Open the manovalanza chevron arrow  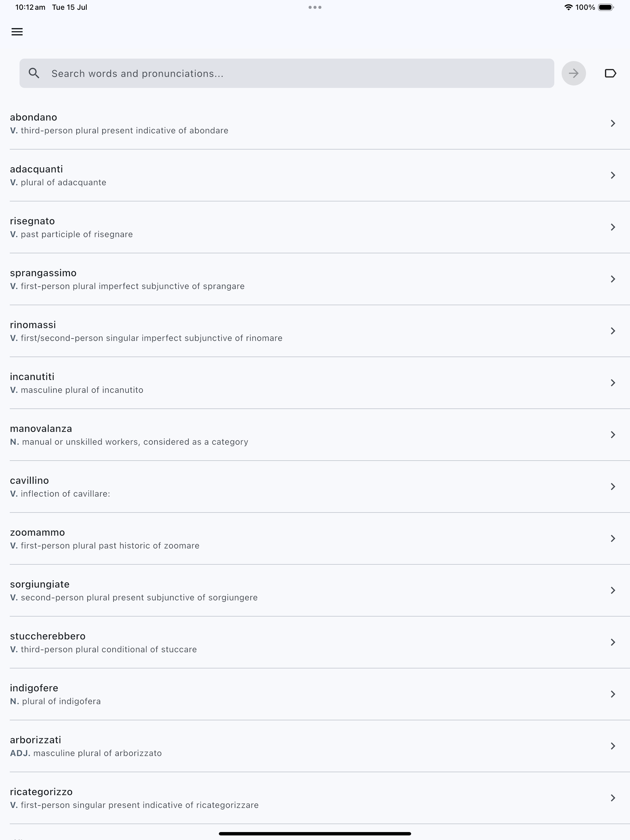(613, 435)
